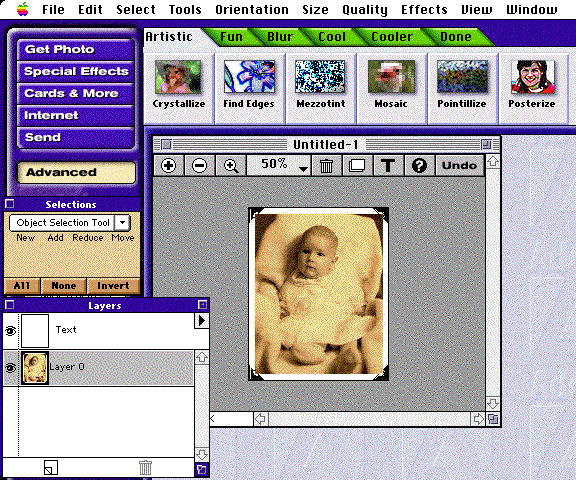Click the Cards & More button
Viewport: 576px width, 480px height.
tap(75, 94)
